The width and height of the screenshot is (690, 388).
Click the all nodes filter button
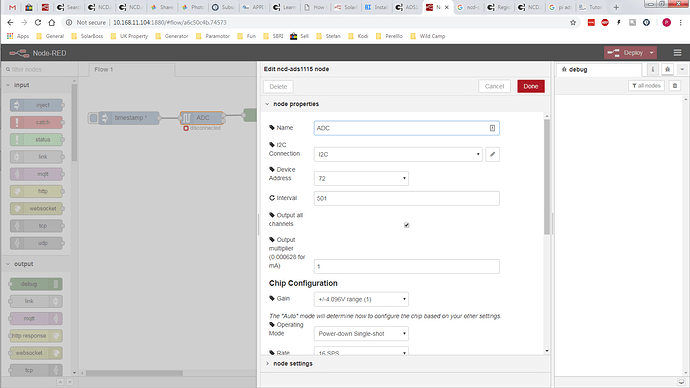(x=646, y=86)
